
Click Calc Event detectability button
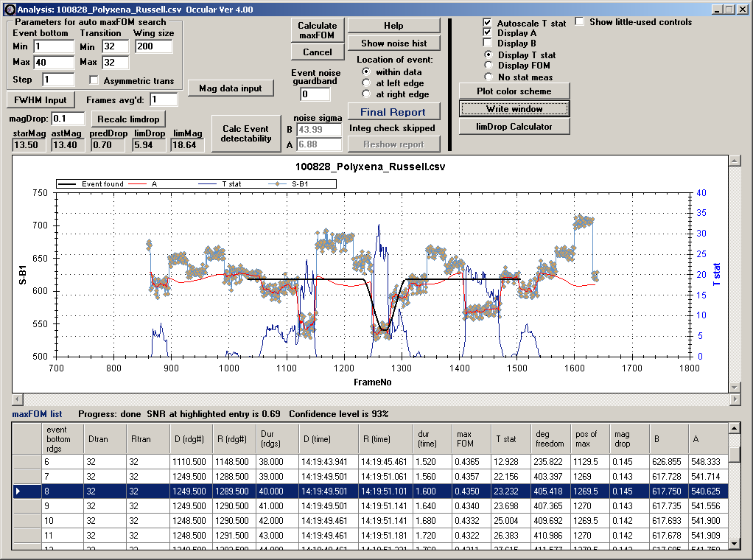pos(246,133)
